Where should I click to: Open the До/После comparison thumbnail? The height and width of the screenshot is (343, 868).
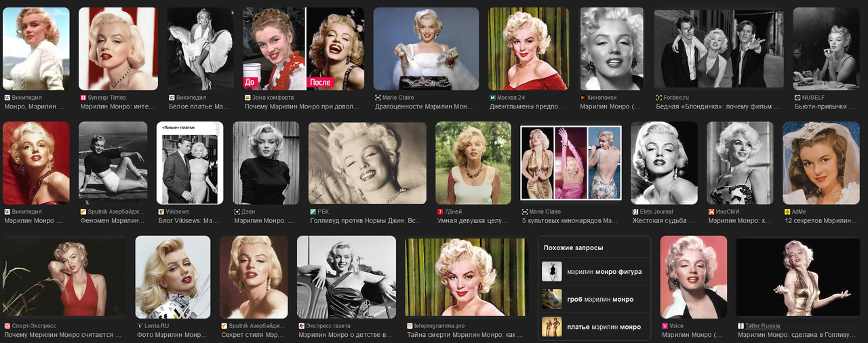tap(304, 49)
